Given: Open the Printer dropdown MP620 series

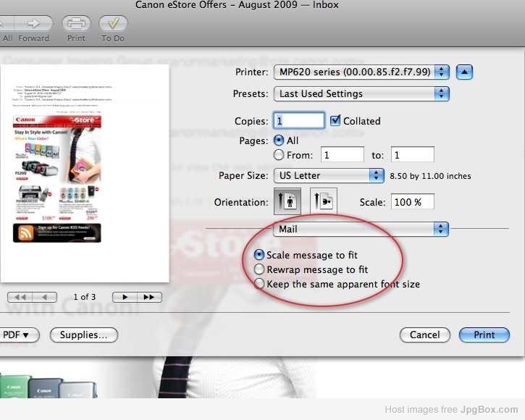Looking at the screenshot, I should tap(361, 72).
